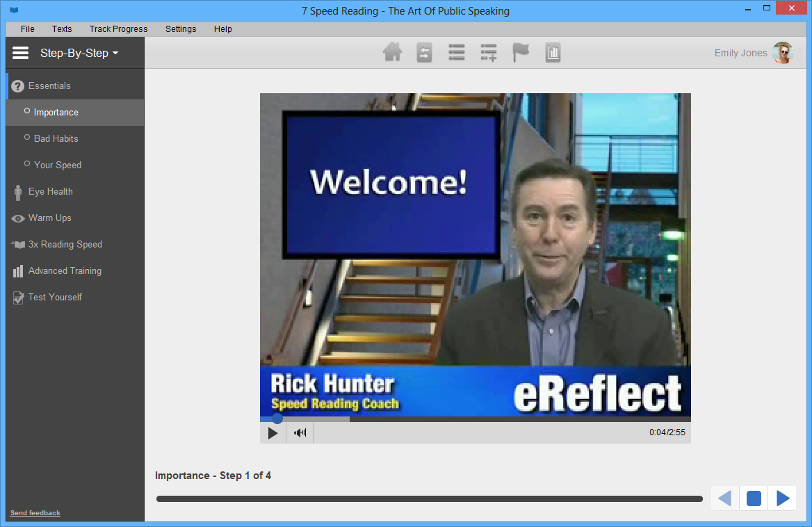Expand the 3x Reading Speed section
Screen dimensions: 812x527
tap(65, 244)
